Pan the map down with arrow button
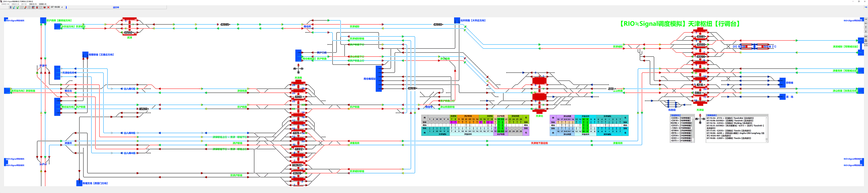 click(866, 31)
